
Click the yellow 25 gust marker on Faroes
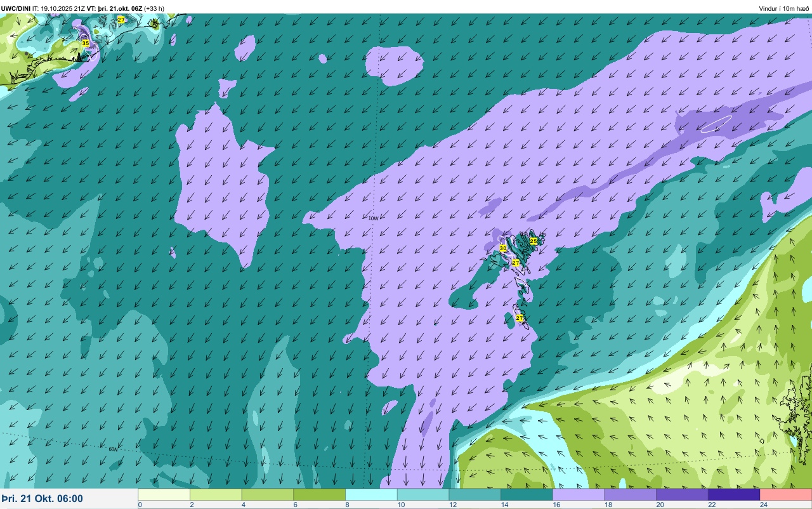(x=534, y=241)
